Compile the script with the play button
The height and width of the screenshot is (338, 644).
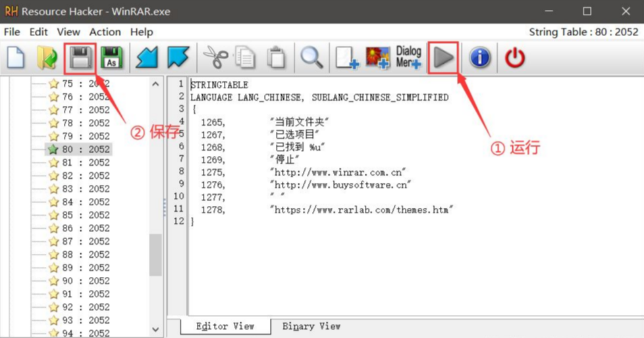click(x=443, y=57)
